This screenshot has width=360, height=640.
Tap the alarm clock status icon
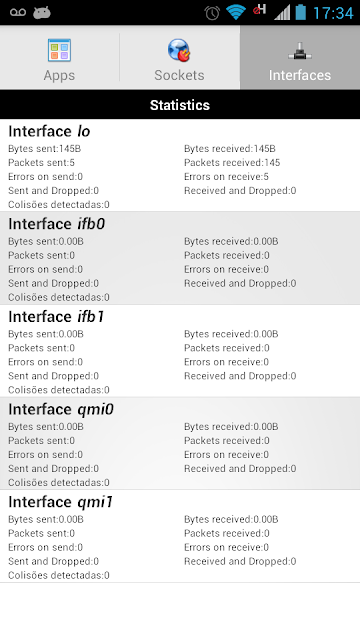click(212, 13)
